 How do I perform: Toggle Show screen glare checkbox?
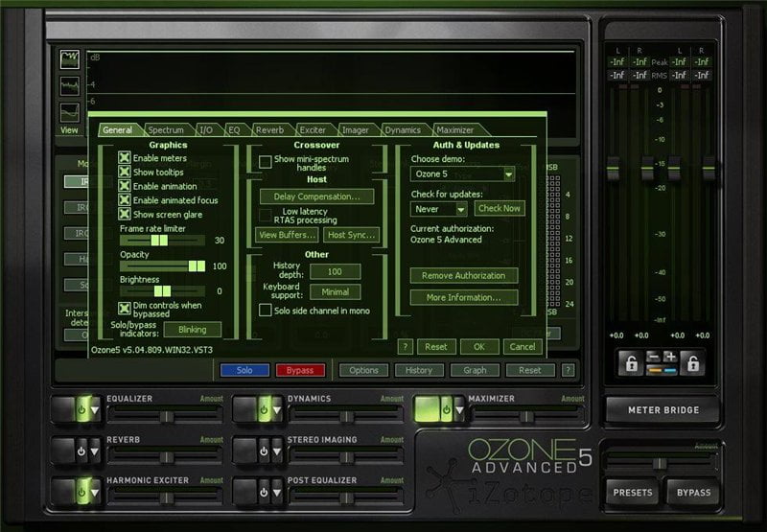(125, 214)
